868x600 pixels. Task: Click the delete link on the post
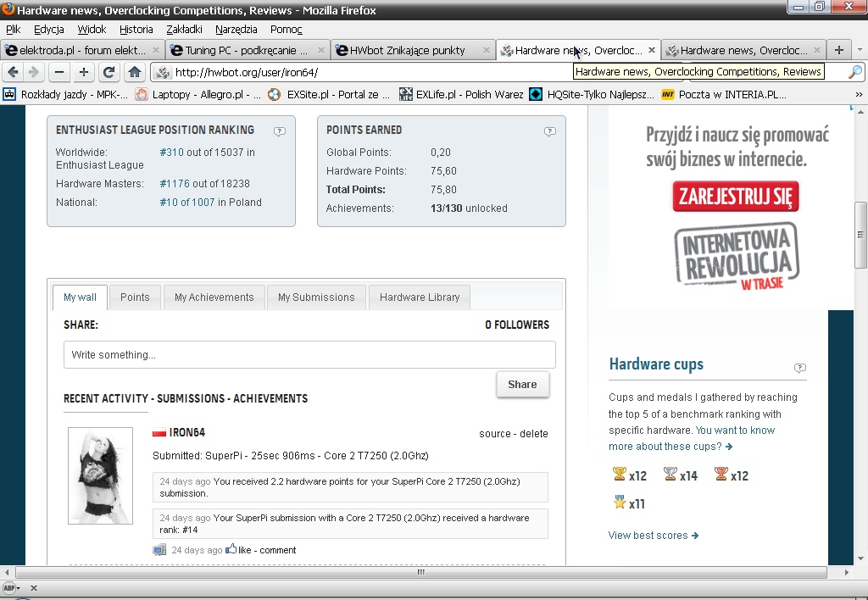click(x=534, y=434)
